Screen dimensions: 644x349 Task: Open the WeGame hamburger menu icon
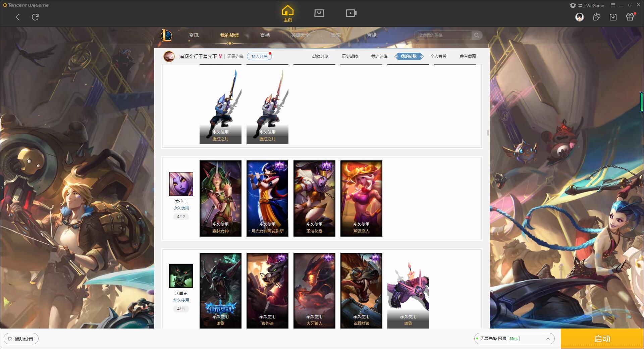point(613,5)
